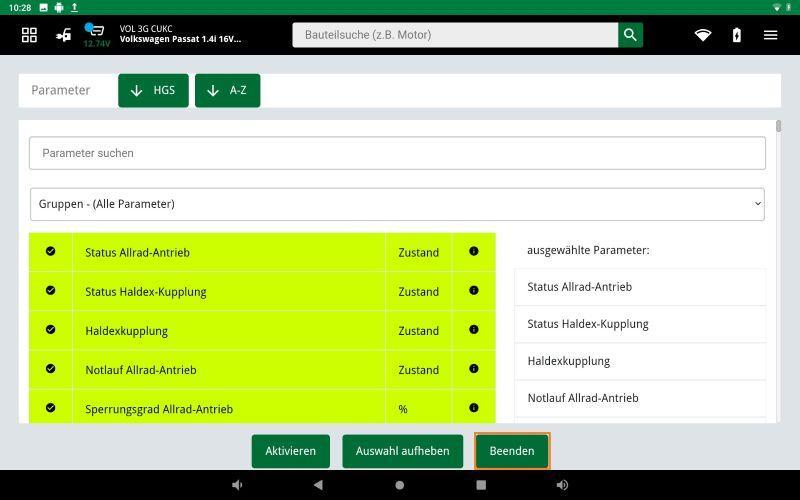Uncheck Sperrungsgrad Allrad-Antrieb parameter
This screenshot has height=500, width=800.
click(51, 408)
